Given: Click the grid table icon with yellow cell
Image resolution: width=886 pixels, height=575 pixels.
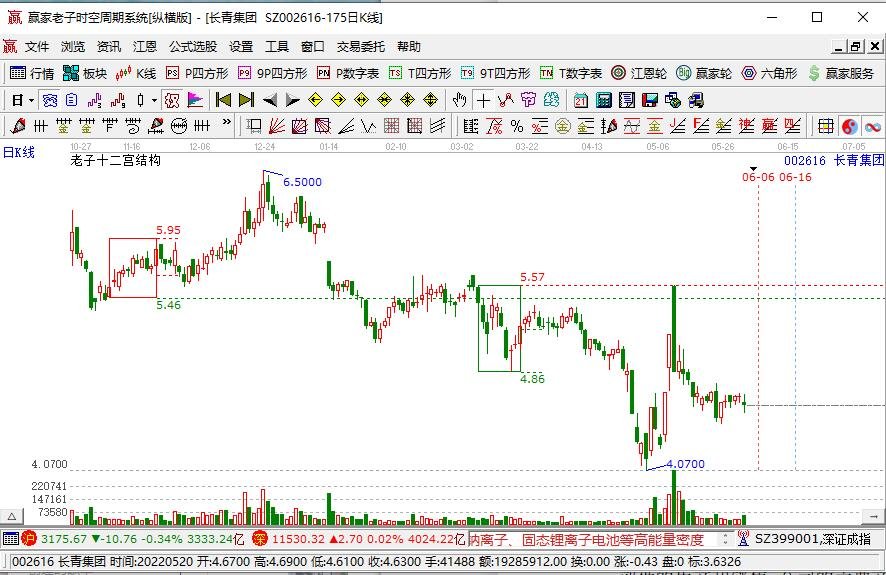Looking at the screenshot, I should click(x=826, y=126).
